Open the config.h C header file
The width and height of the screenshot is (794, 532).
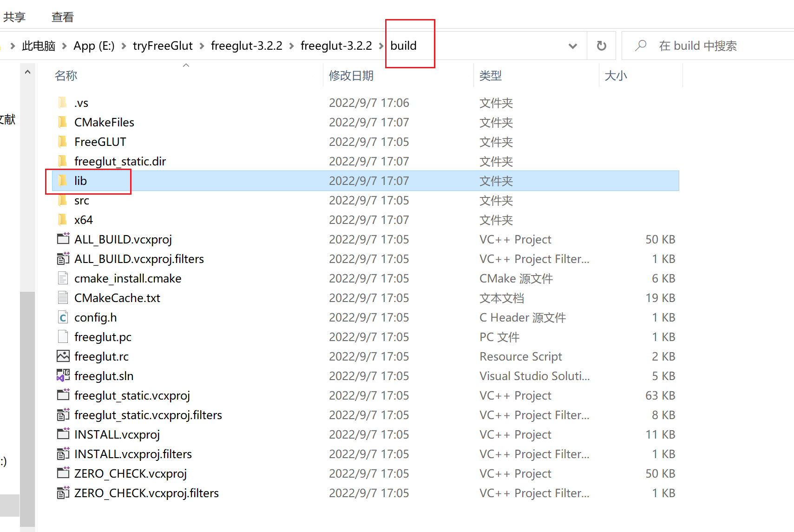(95, 317)
